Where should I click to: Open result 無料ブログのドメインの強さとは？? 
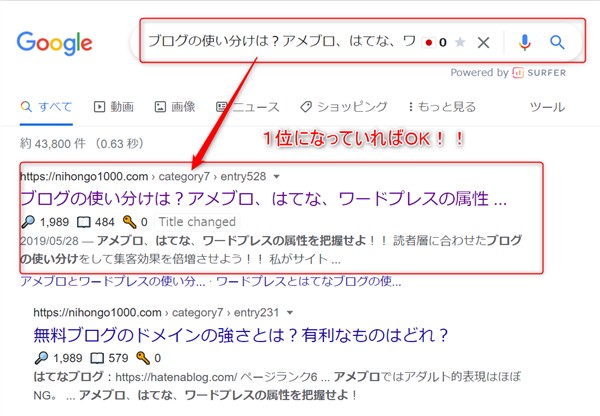coord(241,335)
